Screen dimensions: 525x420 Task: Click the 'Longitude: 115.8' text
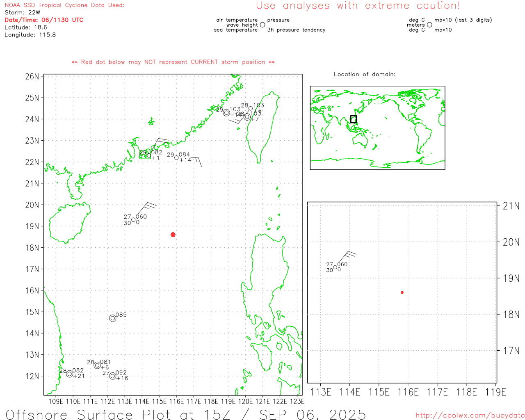(30, 35)
